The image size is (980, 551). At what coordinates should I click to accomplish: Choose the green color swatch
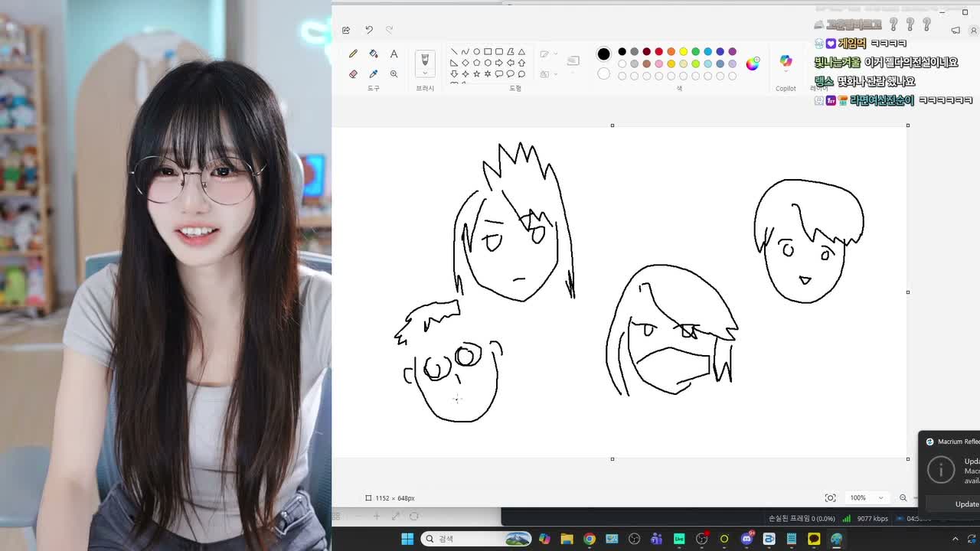pyautogui.click(x=695, y=52)
